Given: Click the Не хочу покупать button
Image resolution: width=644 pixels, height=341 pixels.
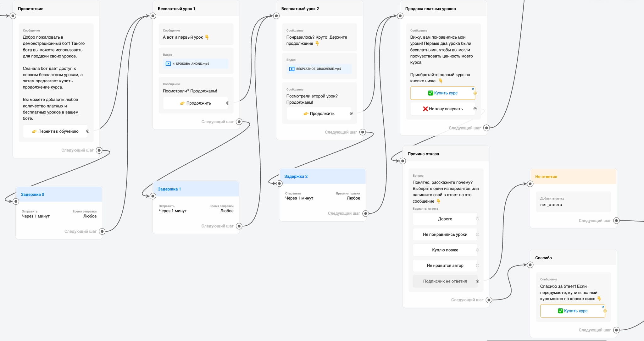Looking at the screenshot, I should click(442, 109).
